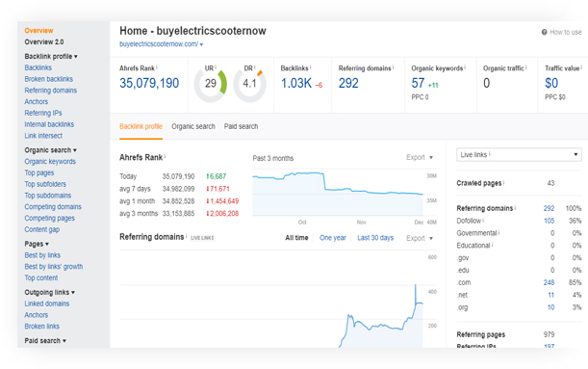The width and height of the screenshot is (588, 369).
Task: Open backlink Anchors report in sidebar
Action: click(x=36, y=101)
